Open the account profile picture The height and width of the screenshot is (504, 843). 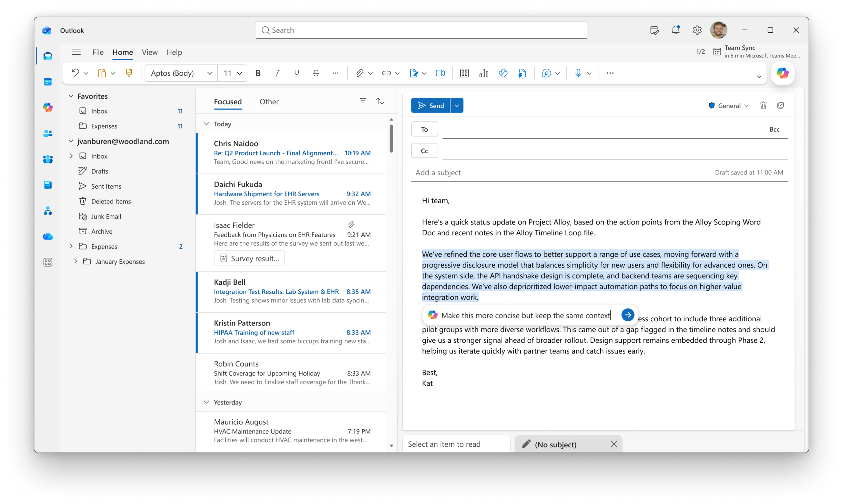tap(718, 30)
